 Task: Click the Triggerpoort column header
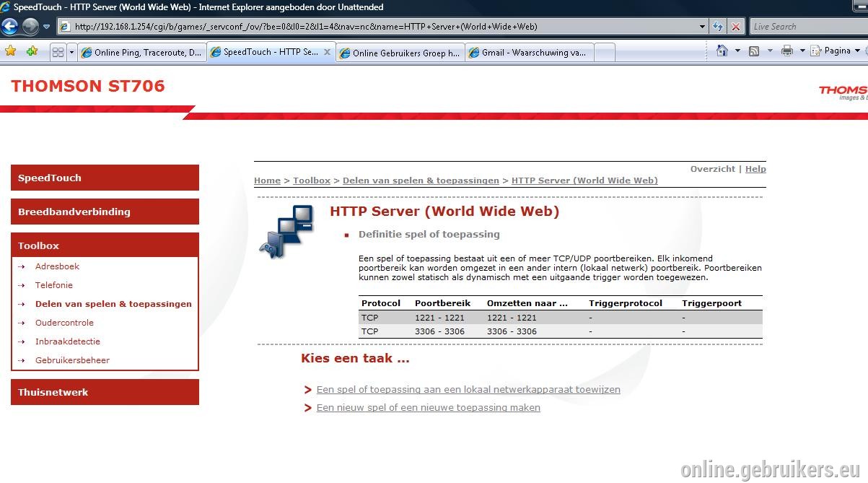point(711,303)
